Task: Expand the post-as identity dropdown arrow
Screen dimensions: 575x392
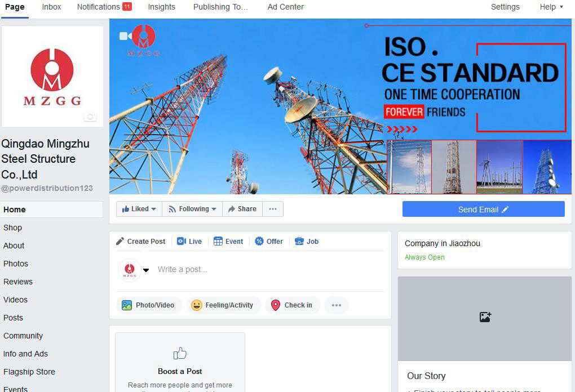Action: click(146, 270)
